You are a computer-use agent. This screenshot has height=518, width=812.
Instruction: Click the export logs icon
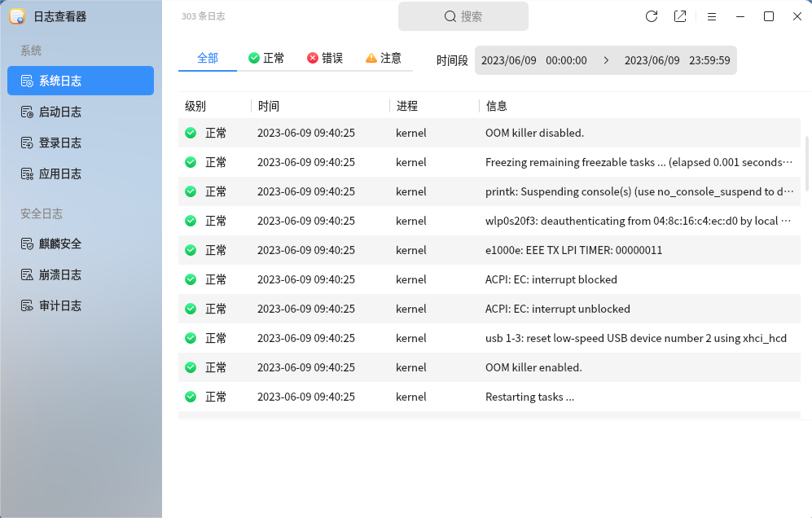[x=680, y=16]
